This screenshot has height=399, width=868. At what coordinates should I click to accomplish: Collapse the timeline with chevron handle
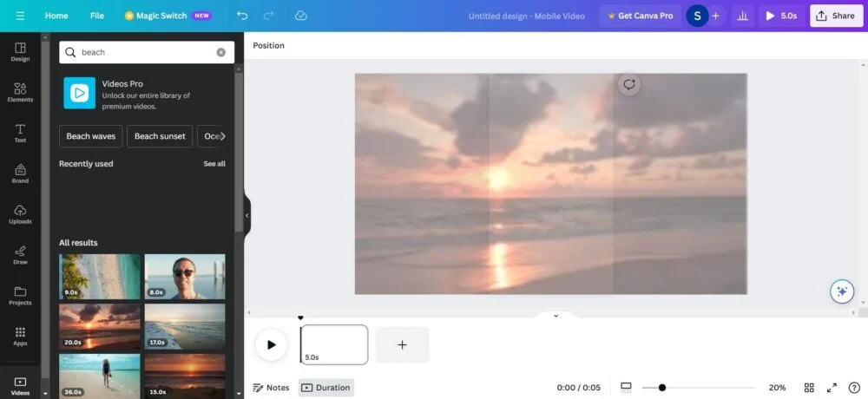coord(556,316)
